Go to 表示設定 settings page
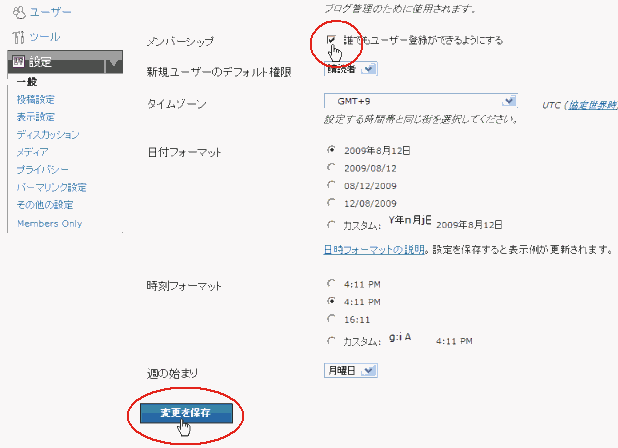The height and width of the screenshot is (448, 618). point(35,117)
